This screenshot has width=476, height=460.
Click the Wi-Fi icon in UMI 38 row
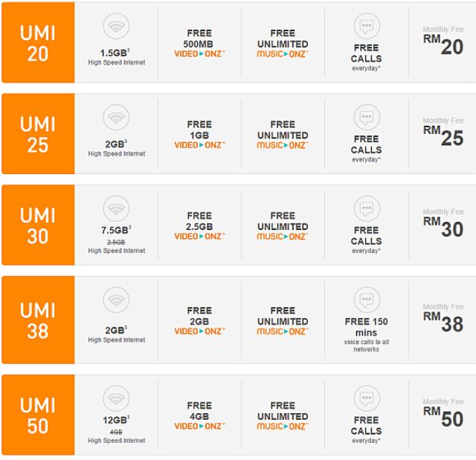point(116,300)
